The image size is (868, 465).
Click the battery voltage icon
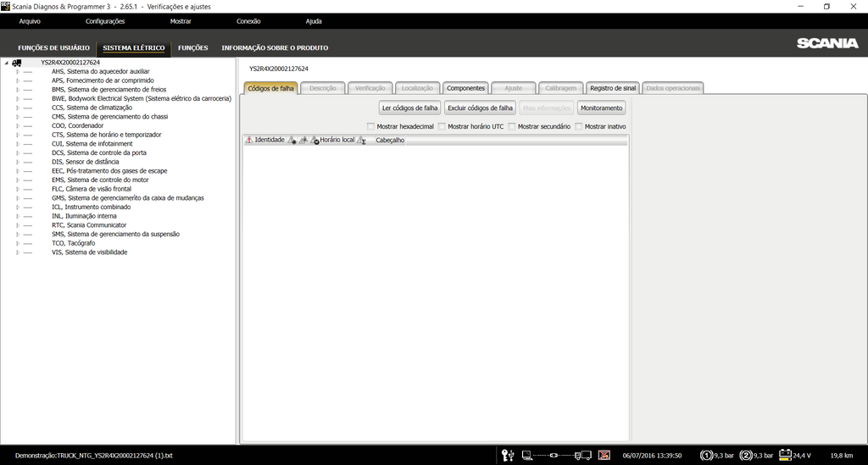pyautogui.click(x=785, y=455)
